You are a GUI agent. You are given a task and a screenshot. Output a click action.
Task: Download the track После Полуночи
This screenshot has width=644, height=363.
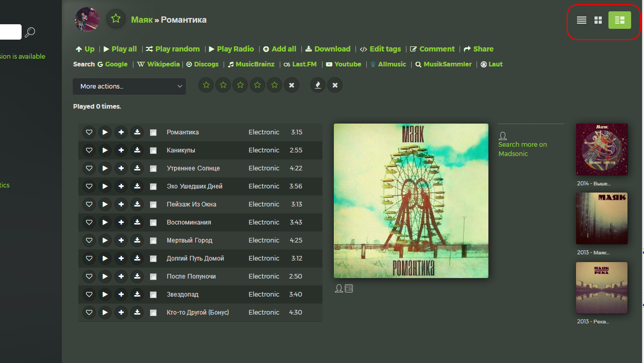pyautogui.click(x=137, y=276)
